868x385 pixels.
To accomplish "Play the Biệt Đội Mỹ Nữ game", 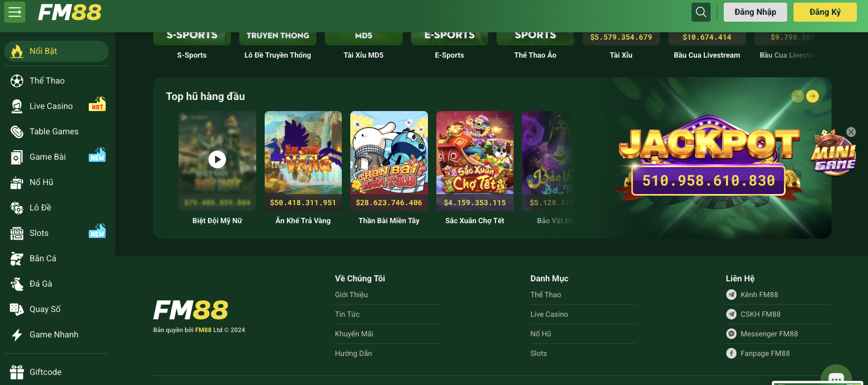I will point(217,159).
